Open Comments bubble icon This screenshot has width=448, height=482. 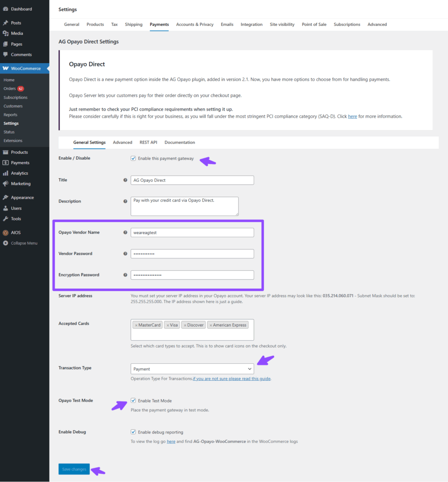(x=6, y=55)
